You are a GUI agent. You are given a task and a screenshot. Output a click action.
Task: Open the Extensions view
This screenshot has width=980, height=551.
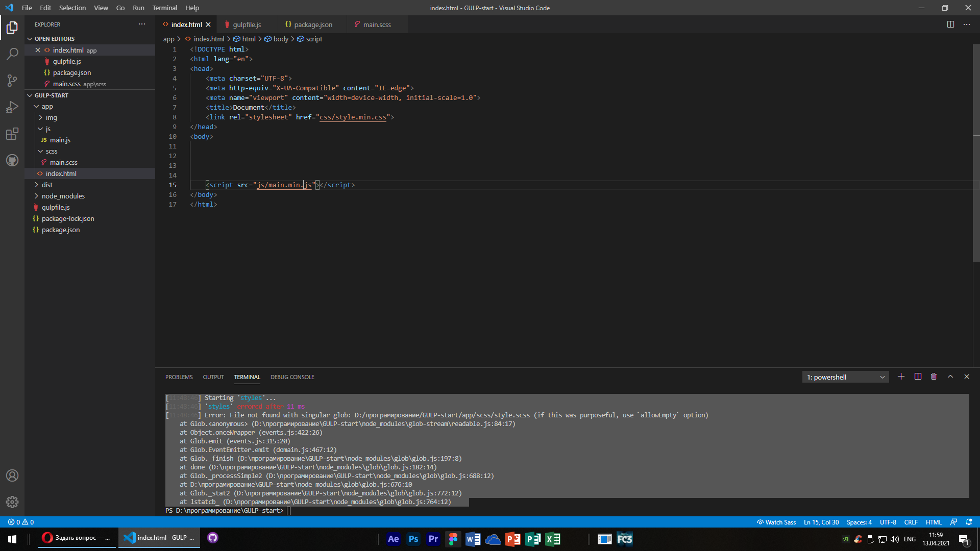[12, 134]
